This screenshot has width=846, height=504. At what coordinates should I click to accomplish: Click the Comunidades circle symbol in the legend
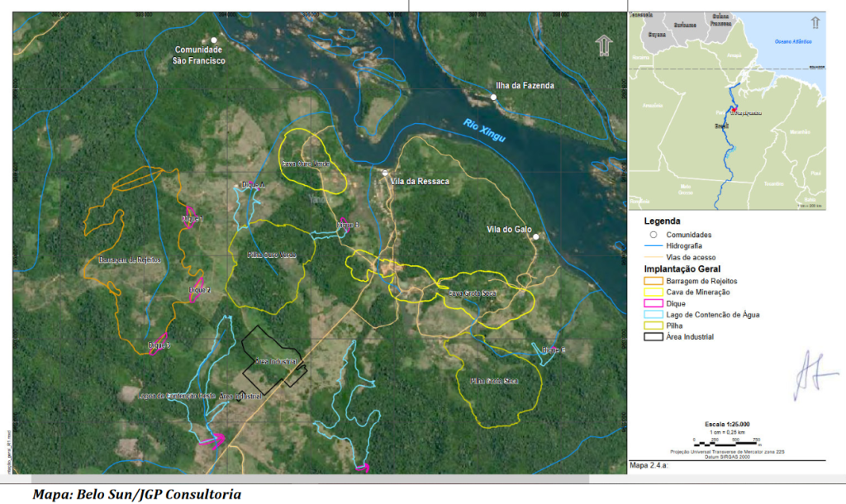pyautogui.click(x=653, y=235)
